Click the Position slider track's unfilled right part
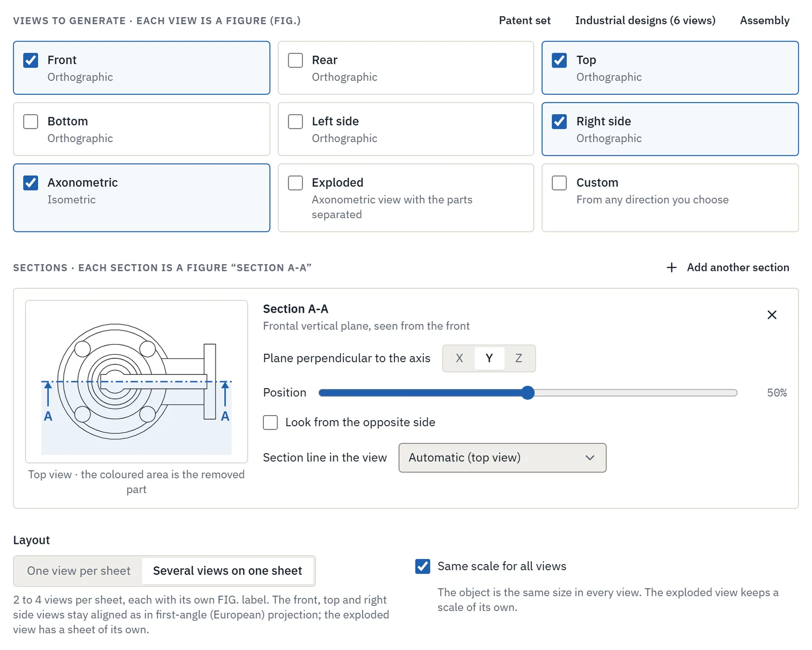This screenshot has width=812, height=650. (x=635, y=393)
